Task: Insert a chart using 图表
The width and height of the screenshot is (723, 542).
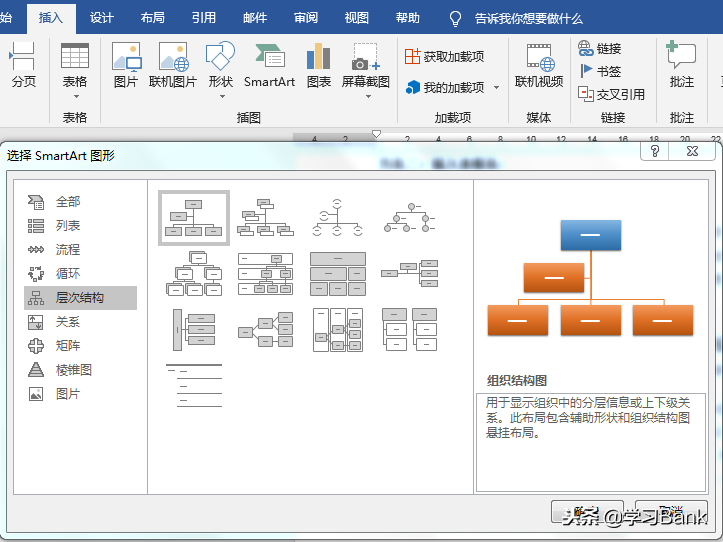Action: (319, 65)
